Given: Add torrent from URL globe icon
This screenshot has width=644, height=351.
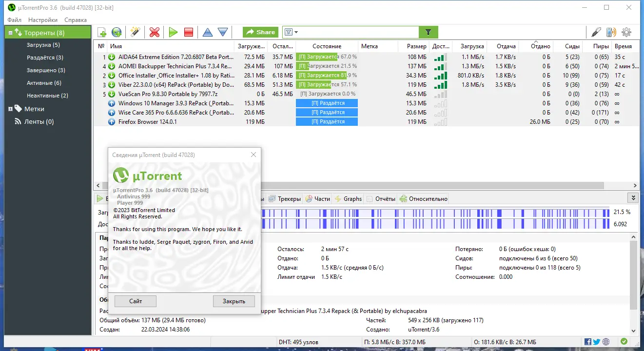Looking at the screenshot, I should coord(117,32).
